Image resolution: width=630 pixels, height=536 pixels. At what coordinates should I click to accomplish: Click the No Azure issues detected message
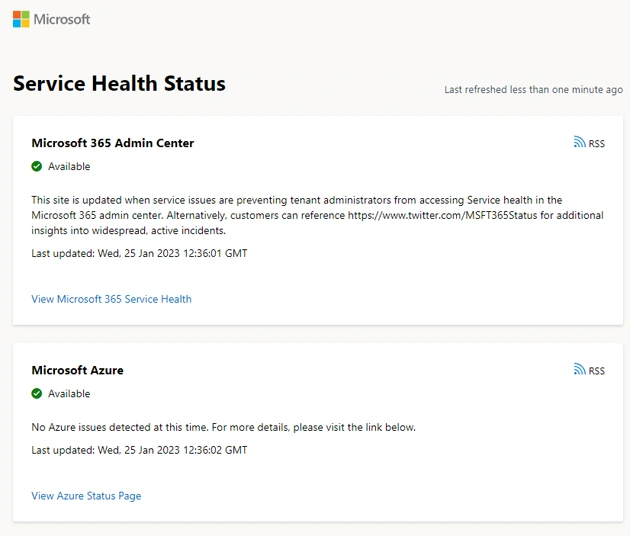[x=223, y=428]
